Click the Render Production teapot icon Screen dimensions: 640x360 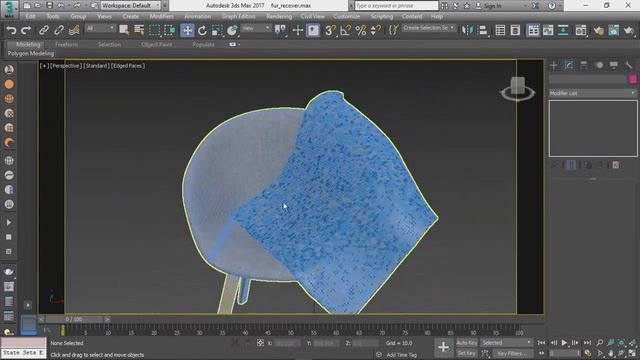click(629, 30)
